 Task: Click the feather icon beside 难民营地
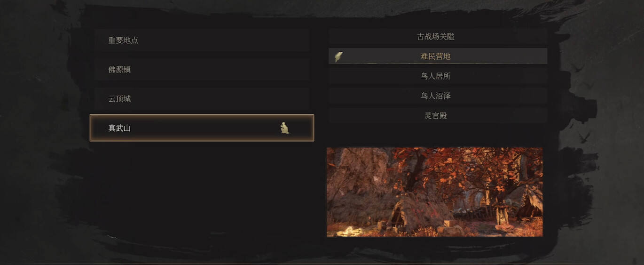(x=338, y=57)
